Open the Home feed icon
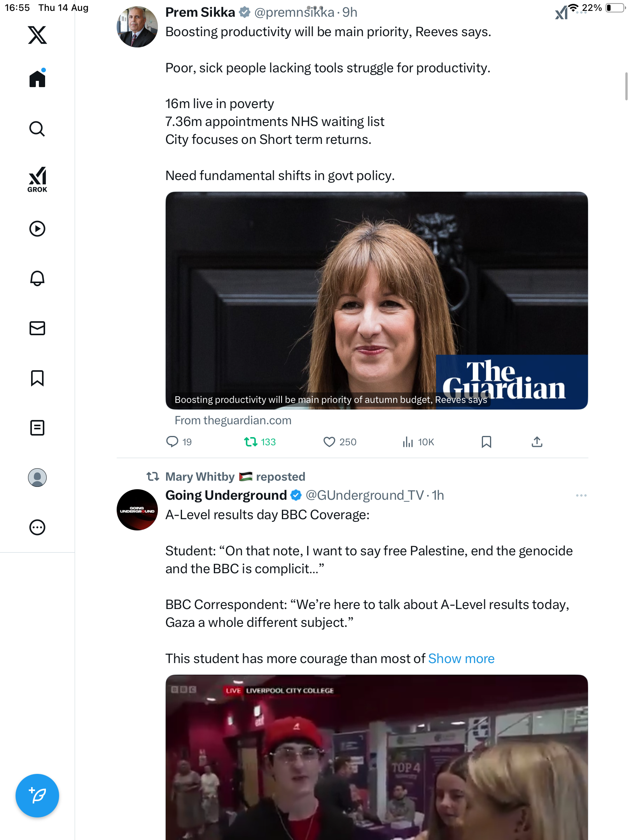Viewport: 630px width, 840px height. (37, 79)
